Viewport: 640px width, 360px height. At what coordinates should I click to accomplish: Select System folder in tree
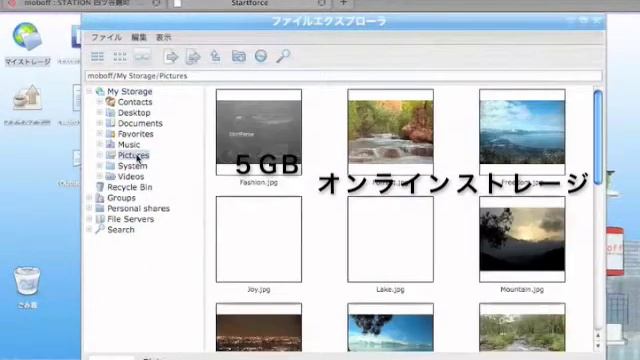(132, 166)
